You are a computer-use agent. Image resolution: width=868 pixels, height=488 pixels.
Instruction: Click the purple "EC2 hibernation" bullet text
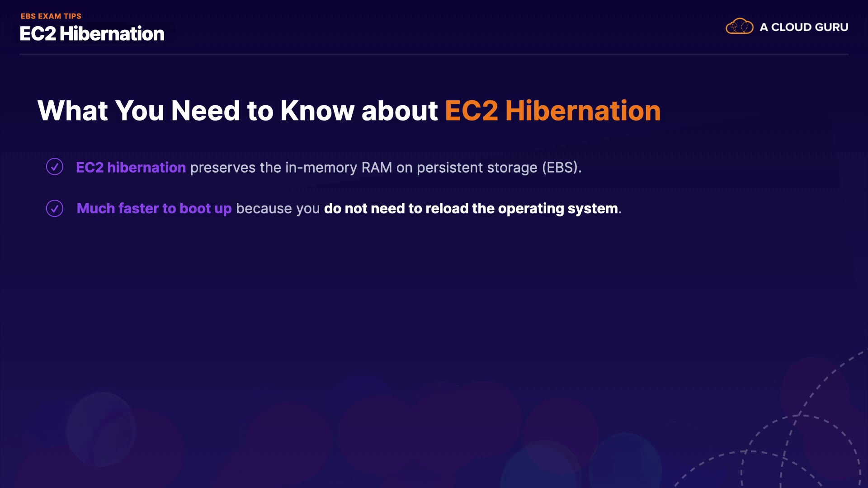131,168
